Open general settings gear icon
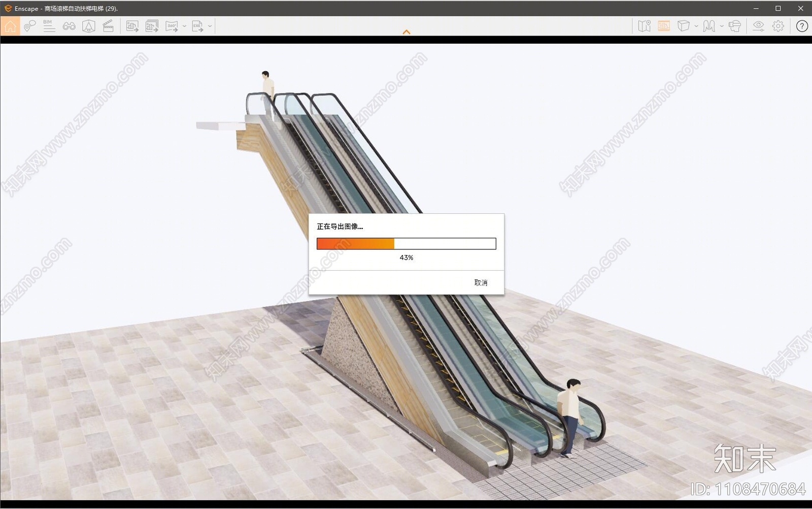The height and width of the screenshot is (509, 812). (778, 26)
